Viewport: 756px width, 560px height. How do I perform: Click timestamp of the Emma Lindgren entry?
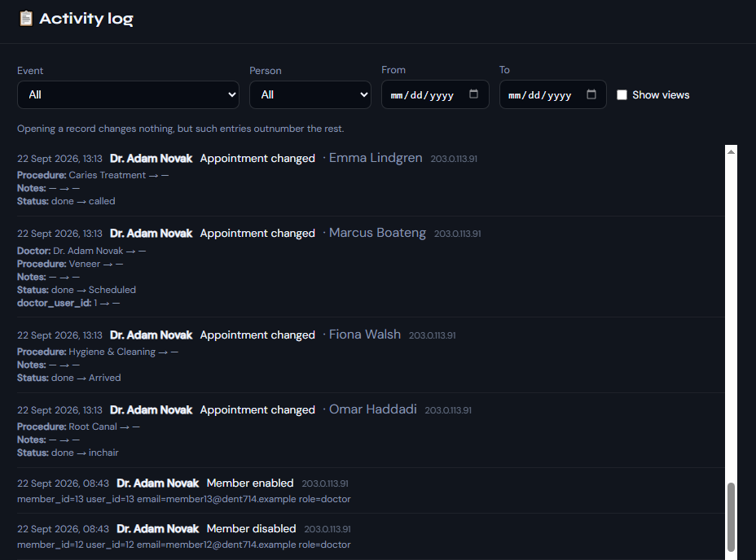(x=59, y=159)
